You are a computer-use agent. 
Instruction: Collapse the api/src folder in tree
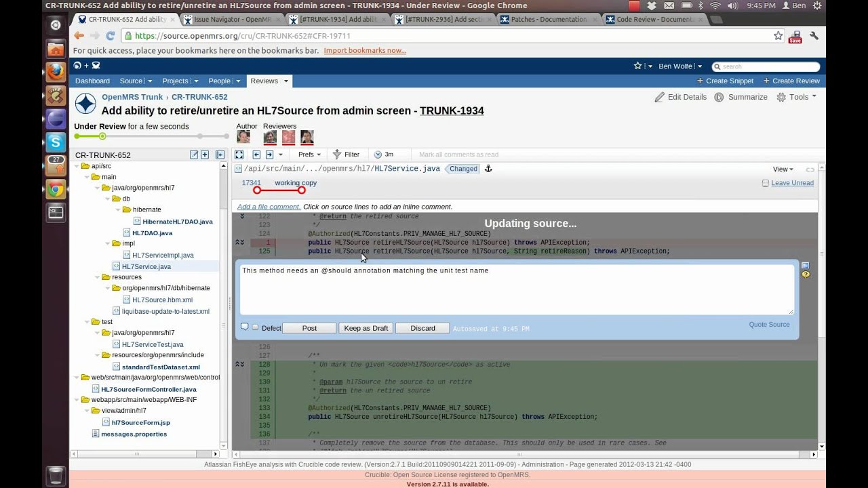(x=76, y=166)
